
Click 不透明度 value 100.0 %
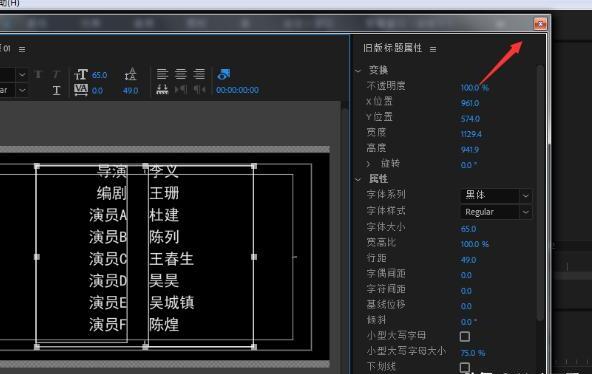click(x=474, y=88)
